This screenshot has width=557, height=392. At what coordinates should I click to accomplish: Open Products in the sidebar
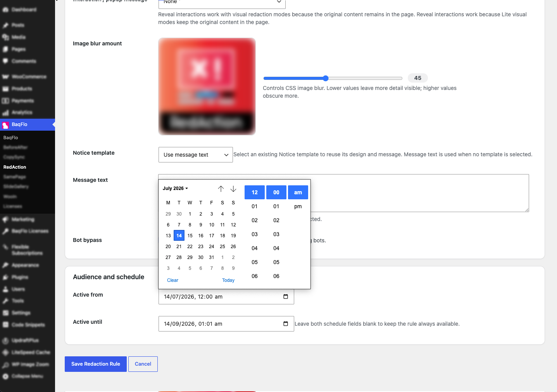pos(22,89)
